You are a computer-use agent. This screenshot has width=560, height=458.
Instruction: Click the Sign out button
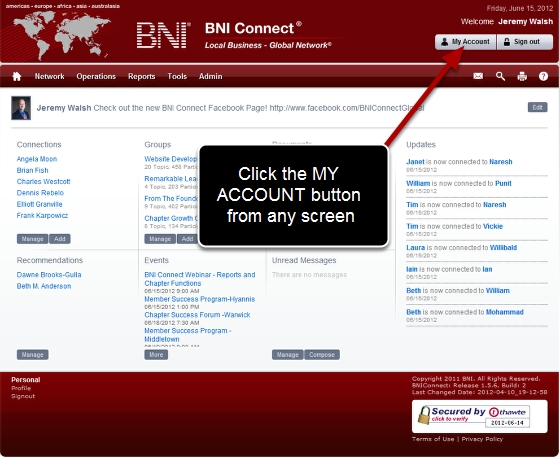point(525,42)
